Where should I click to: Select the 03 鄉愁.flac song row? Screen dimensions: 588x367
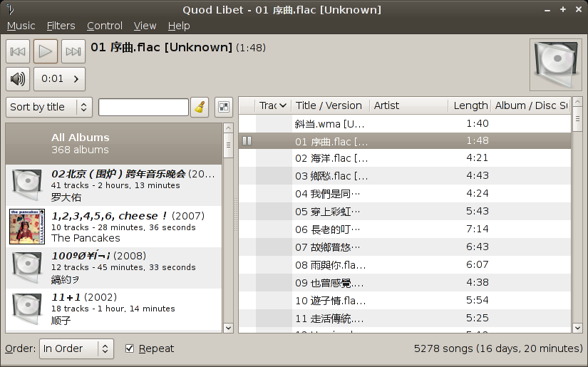(x=405, y=176)
